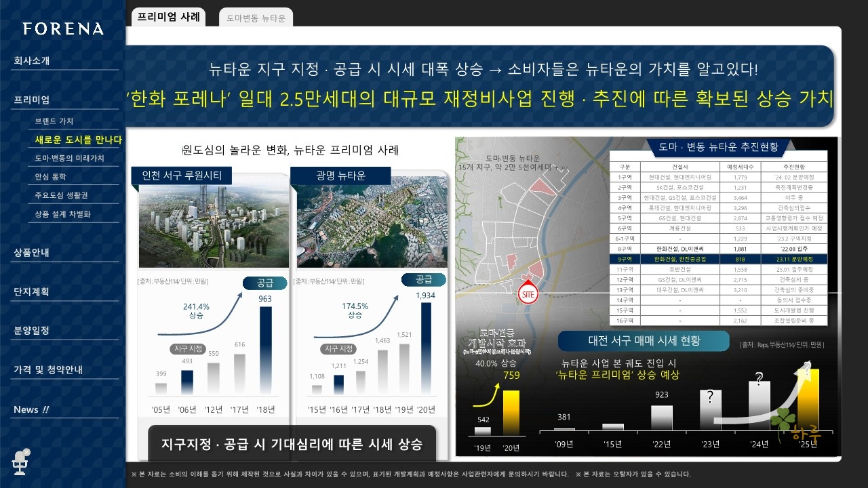The image size is (868, 488).
Task: Click the yellow '한화 포레나' headline text
Action: (x=479, y=99)
